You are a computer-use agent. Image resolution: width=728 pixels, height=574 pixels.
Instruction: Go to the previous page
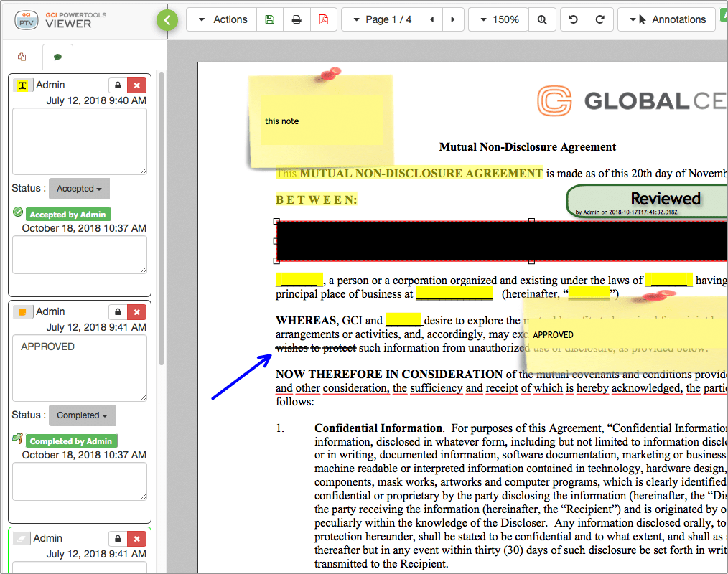432,19
